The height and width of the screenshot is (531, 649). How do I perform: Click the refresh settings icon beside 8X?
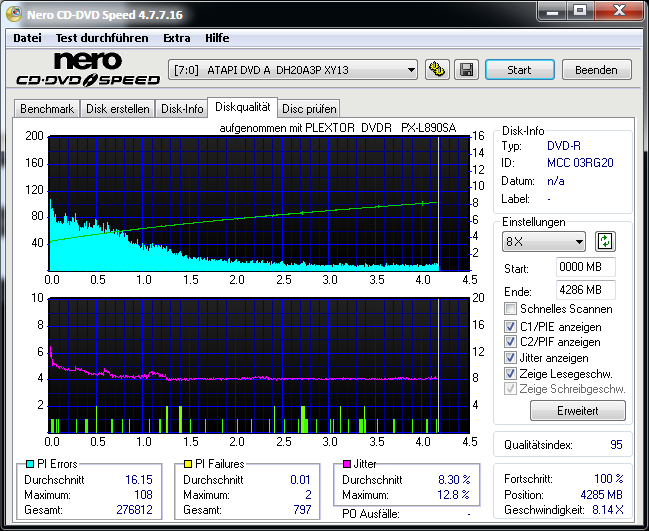[x=605, y=241]
